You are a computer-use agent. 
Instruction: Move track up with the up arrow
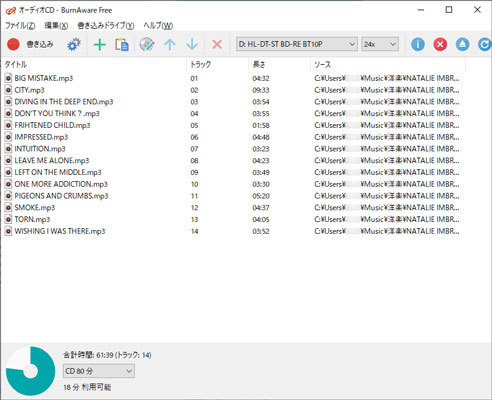point(170,44)
